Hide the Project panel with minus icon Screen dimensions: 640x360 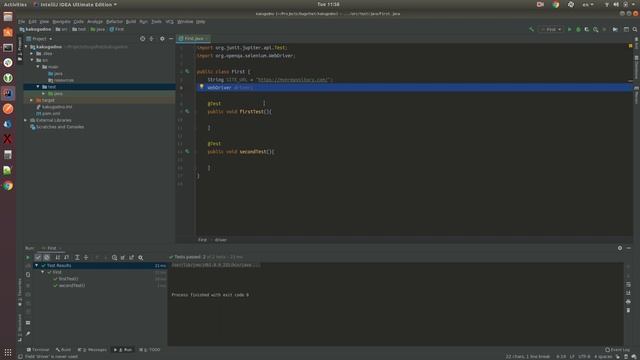[171, 39]
